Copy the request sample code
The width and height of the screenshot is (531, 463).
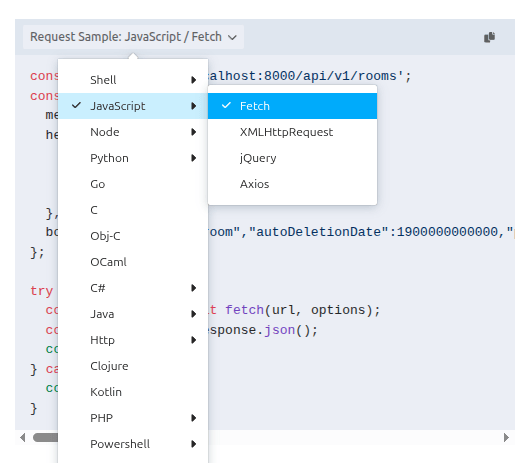click(x=489, y=37)
